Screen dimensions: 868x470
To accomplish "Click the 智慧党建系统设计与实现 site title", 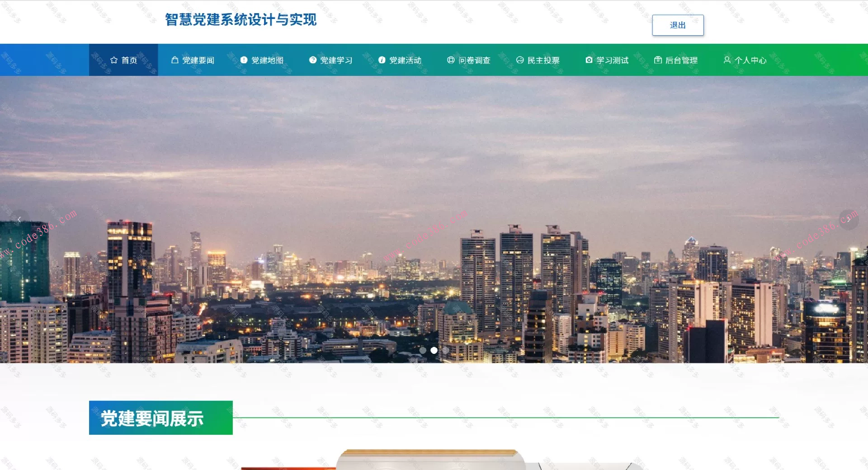I will (x=241, y=20).
